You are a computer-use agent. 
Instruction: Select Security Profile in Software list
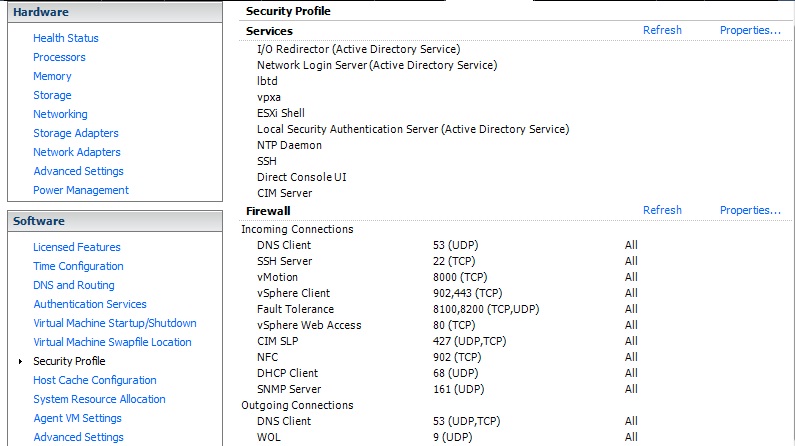tap(69, 361)
